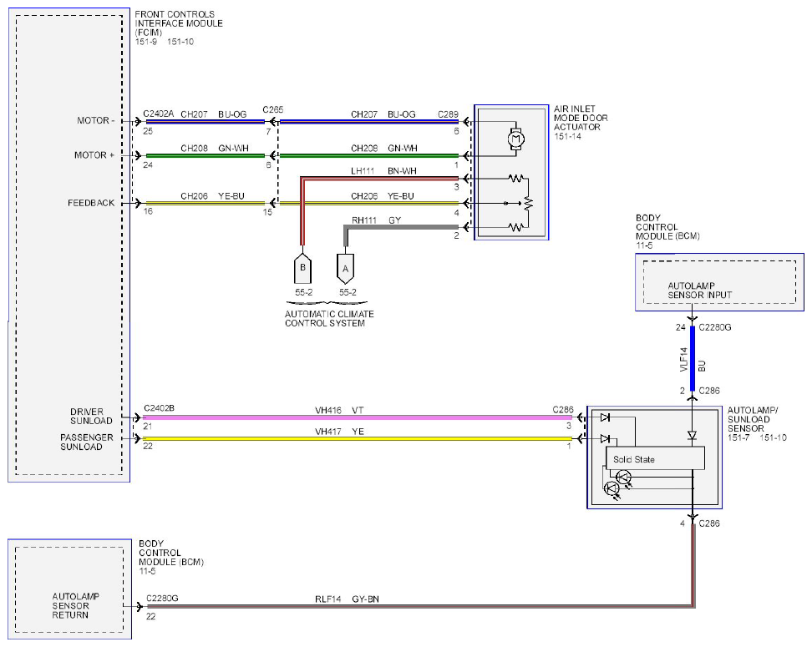Click the motor symbol in the door actuator

515,139
